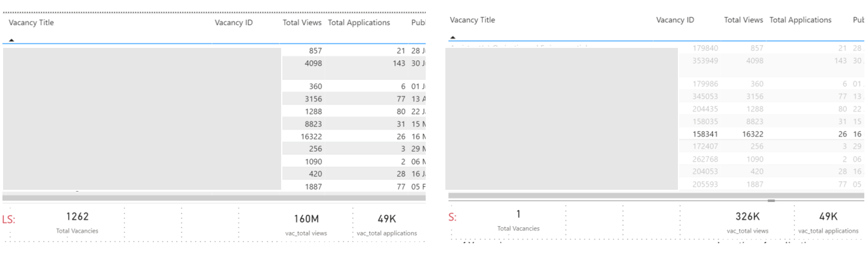The height and width of the screenshot is (277, 868).
Task: Select Vacancy ID 353949 in right table
Action: coord(705,61)
